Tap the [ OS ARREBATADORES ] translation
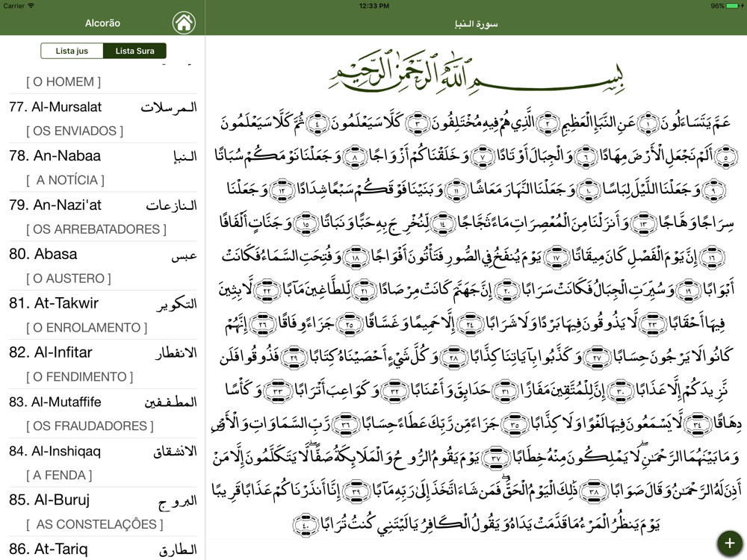The image size is (747, 560). [96, 229]
